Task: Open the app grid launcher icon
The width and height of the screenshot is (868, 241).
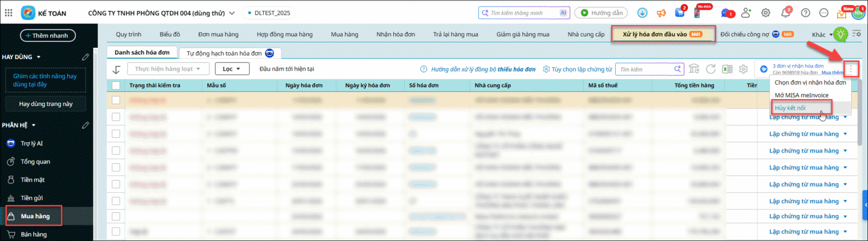Action: [9, 13]
